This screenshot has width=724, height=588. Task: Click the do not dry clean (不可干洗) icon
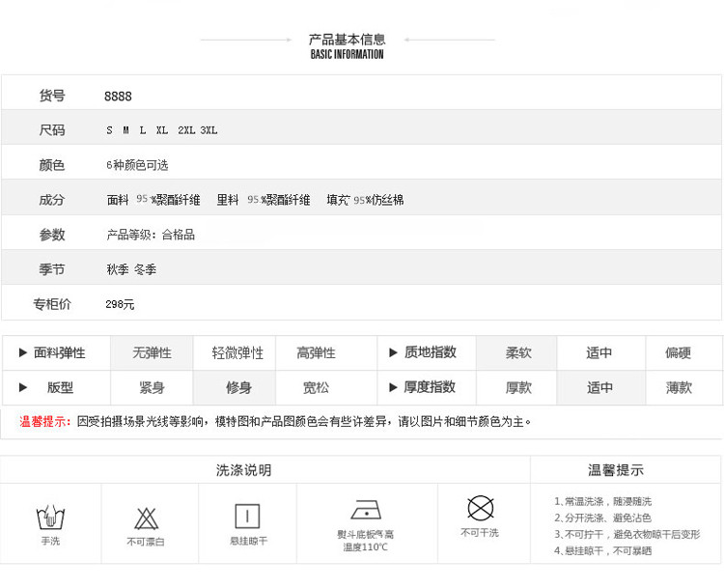pyautogui.click(x=480, y=508)
